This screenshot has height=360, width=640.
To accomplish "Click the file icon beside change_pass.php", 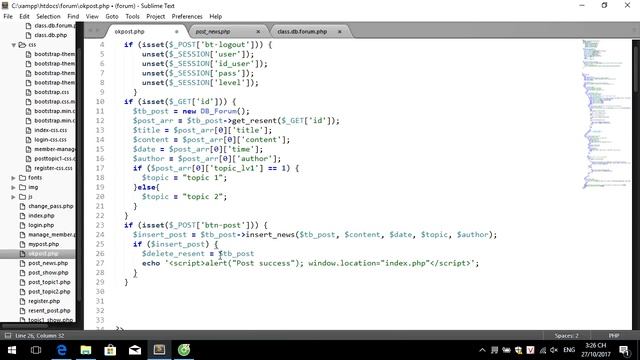I will [x=22, y=206].
